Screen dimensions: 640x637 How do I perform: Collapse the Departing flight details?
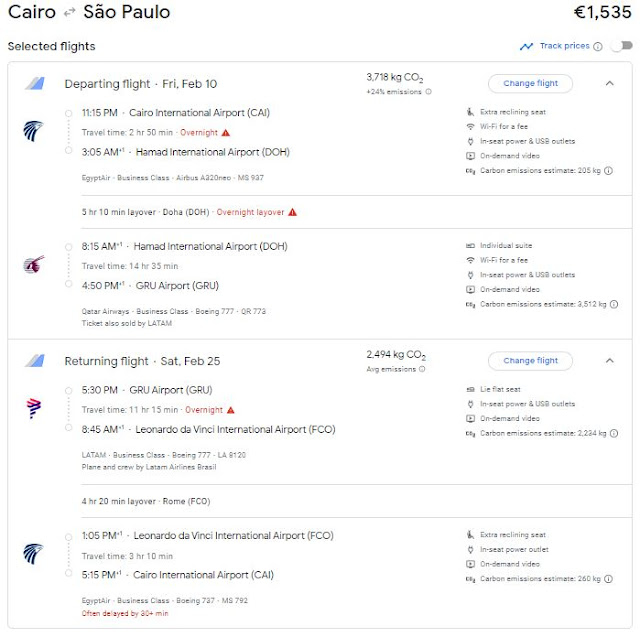[x=609, y=83]
